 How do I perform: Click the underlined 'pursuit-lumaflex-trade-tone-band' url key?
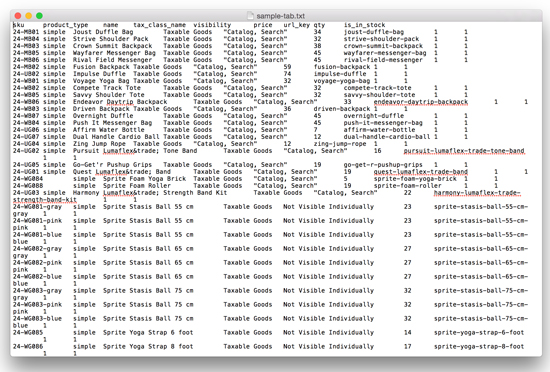pos(464,151)
